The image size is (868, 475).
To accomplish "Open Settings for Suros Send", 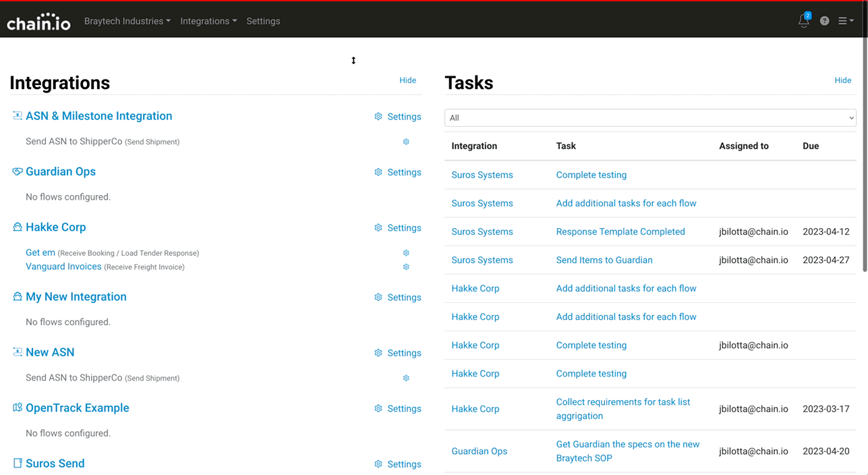I will tap(404, 464).
